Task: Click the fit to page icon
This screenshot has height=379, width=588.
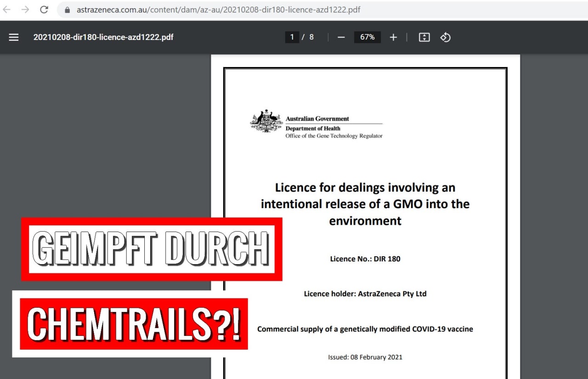Action: point(424,37)
